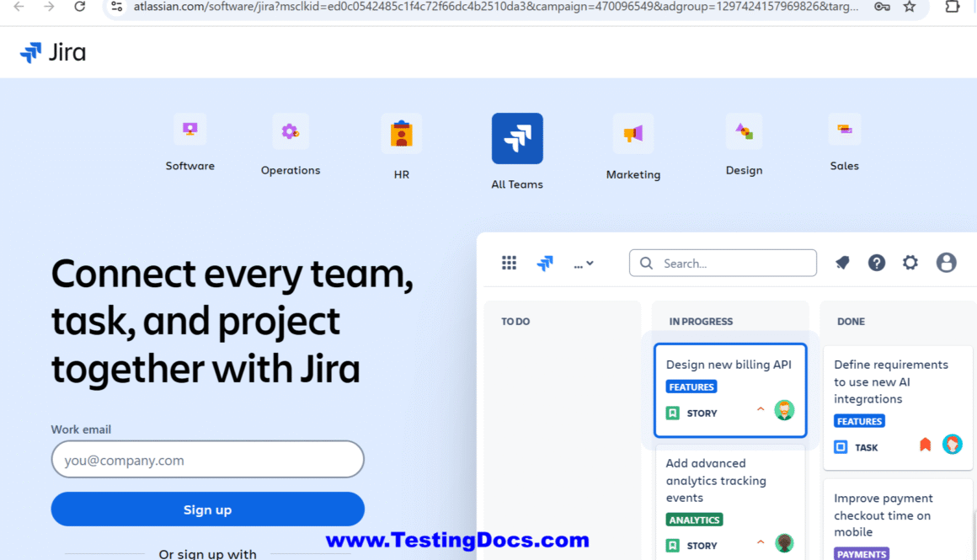Open the app switcher grid icon
The image size is (977, 560).
click(509, 263)
